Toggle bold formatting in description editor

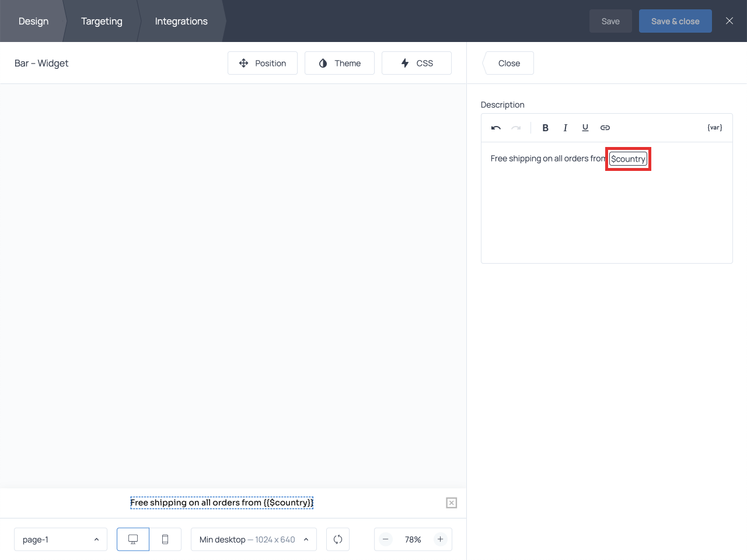(545, 128)
